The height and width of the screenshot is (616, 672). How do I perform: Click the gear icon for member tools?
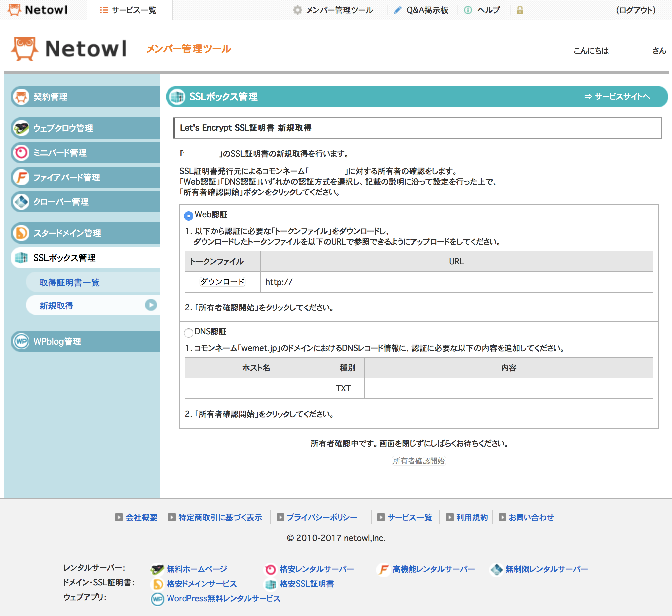(297, 10)
